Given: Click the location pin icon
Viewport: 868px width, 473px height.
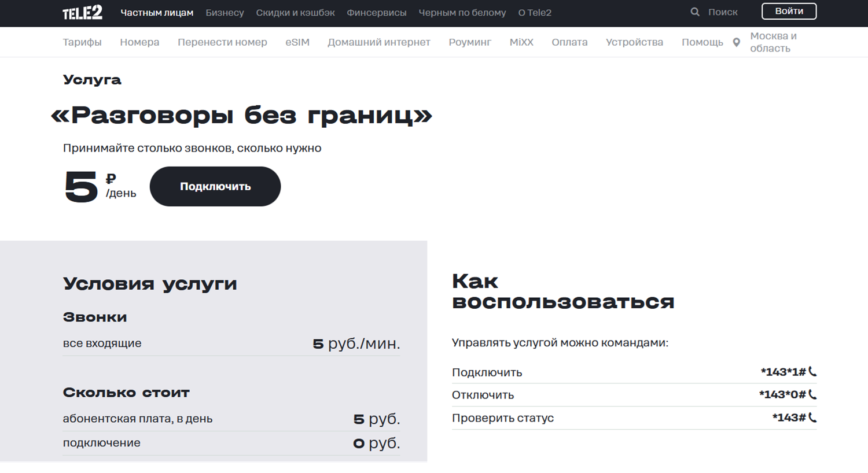Looking at the screenshot, I should click(736, 42).
